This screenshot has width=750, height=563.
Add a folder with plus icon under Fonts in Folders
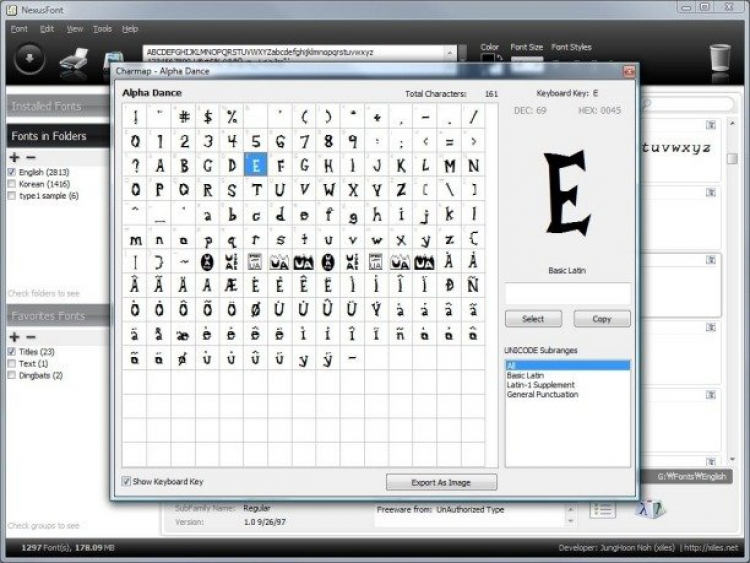click(14, 157)
